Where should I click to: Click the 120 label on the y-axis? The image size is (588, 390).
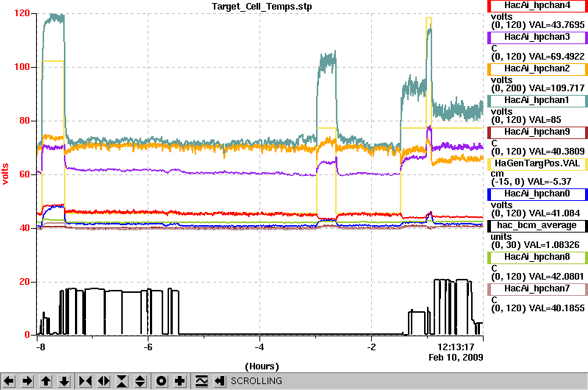(22, 13)
